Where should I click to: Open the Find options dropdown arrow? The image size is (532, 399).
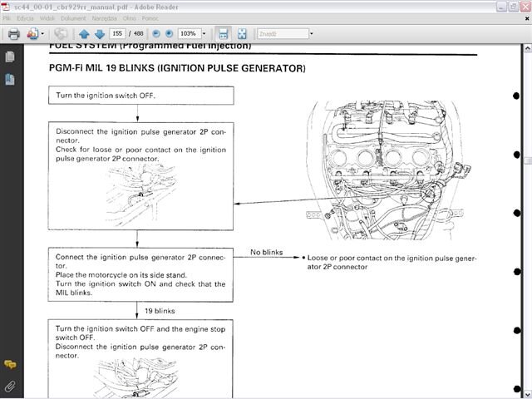pos(311,34)
